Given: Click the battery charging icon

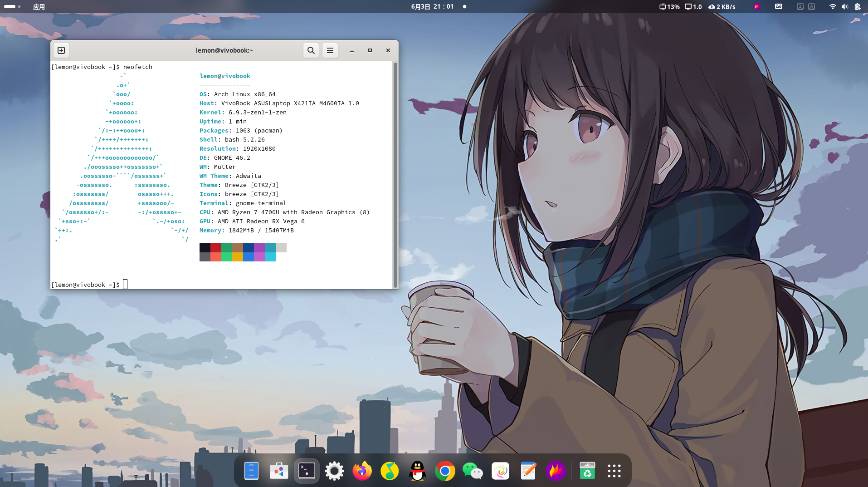Looking at the screenshot, I should [858, 6].
